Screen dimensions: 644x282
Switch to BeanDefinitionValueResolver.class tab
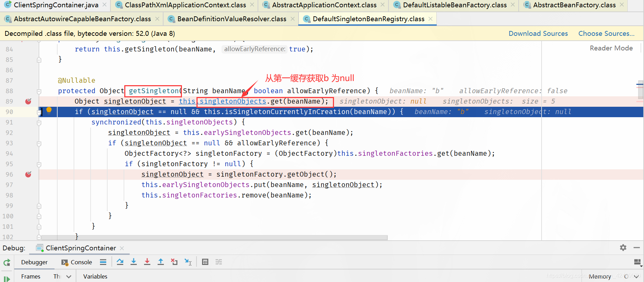(x=232, y=19)
